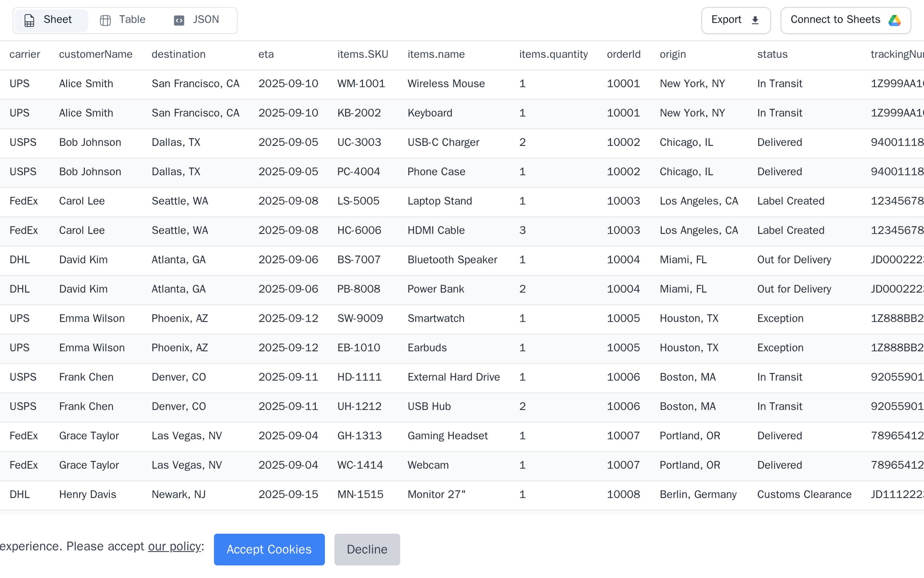
Task: Click the grid icon on the Table tab
Action: click(x=105, y=20)
